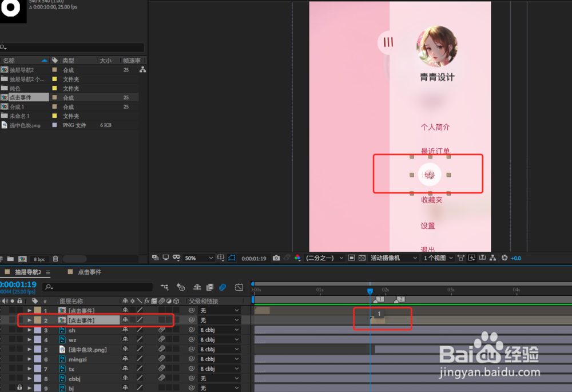Solo the wz layer
Viewport: 572px width, 392px height.
coord(13,339)
